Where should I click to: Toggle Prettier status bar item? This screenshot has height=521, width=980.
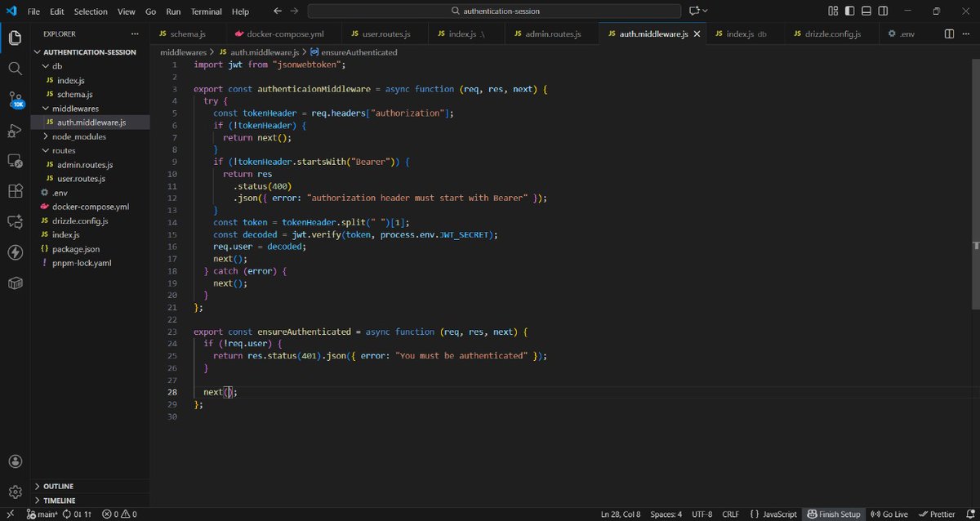pyautogui.click(x=936, y=514)
